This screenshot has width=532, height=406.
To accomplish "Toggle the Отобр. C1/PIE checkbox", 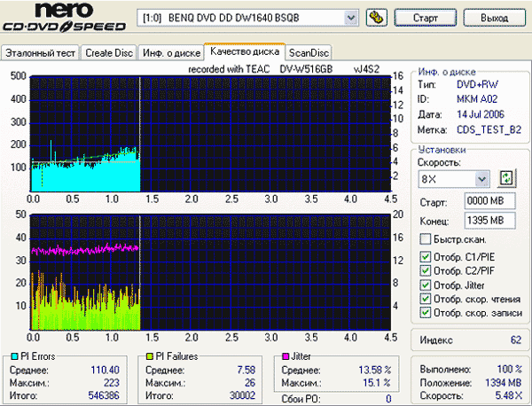I will tap(426, 258).
